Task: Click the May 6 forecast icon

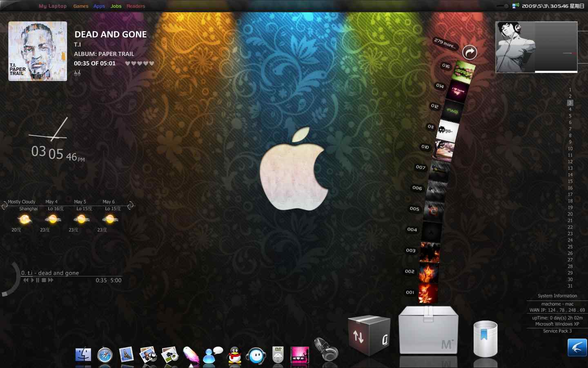Action: (110, 219)
